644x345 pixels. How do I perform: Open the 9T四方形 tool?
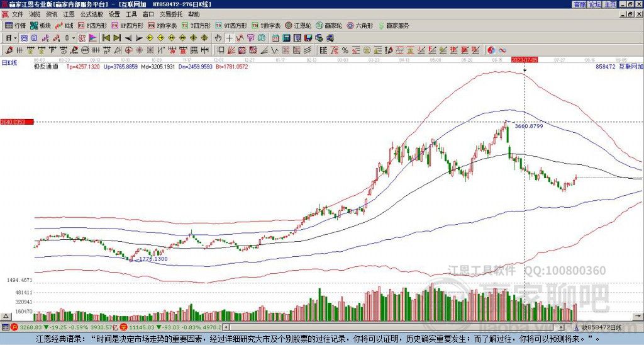pos(231,25)
